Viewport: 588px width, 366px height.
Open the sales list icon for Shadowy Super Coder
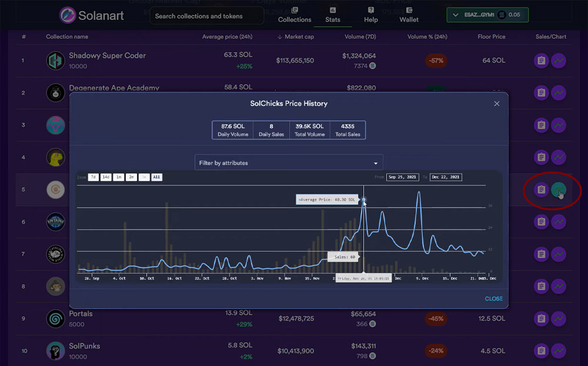(541, 60)
